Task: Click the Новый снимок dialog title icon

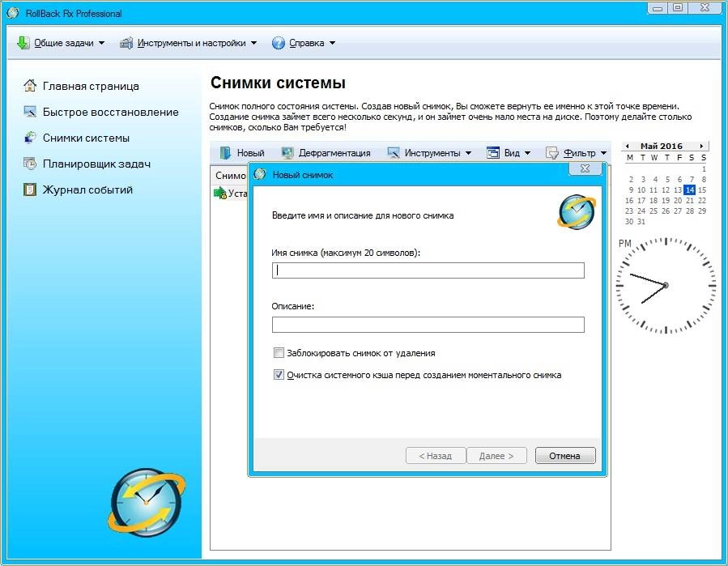Action: point(260,175)
